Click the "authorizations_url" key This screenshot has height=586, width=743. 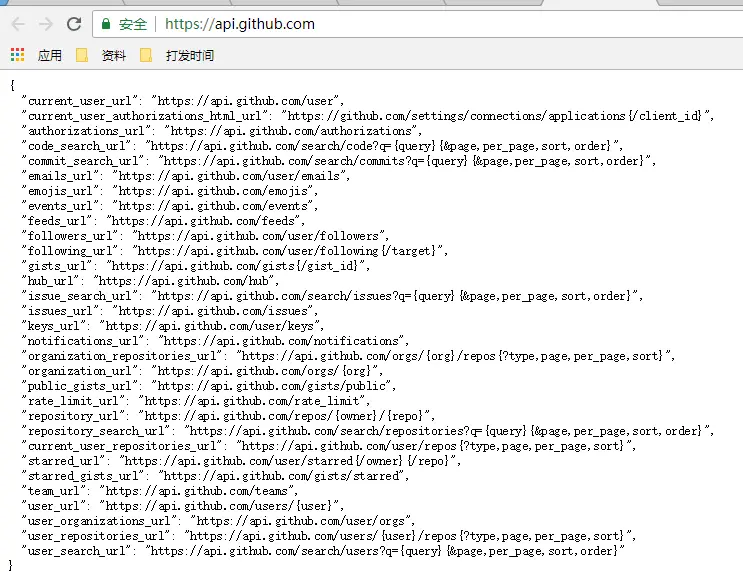point(86,131)
